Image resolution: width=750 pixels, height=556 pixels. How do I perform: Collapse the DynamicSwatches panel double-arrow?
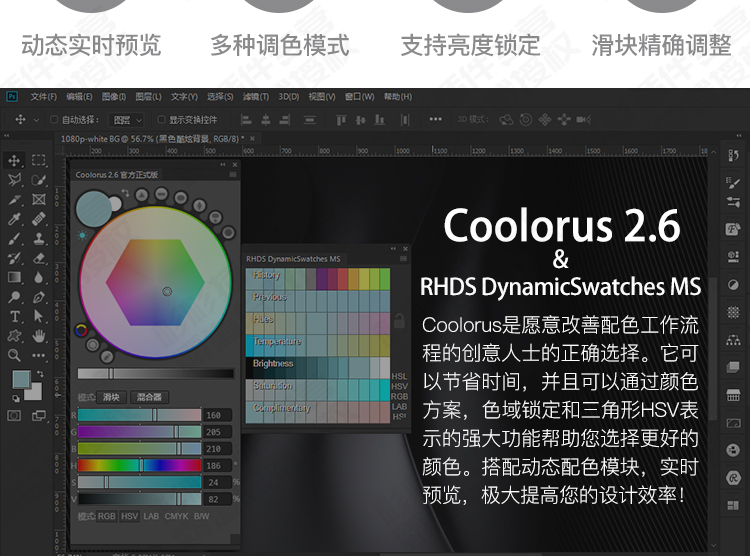point(393,249)
